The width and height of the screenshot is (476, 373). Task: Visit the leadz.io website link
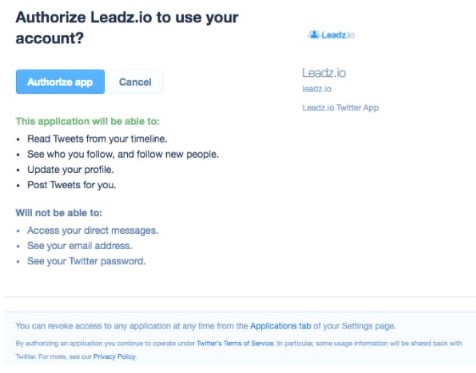pos(317,89)
